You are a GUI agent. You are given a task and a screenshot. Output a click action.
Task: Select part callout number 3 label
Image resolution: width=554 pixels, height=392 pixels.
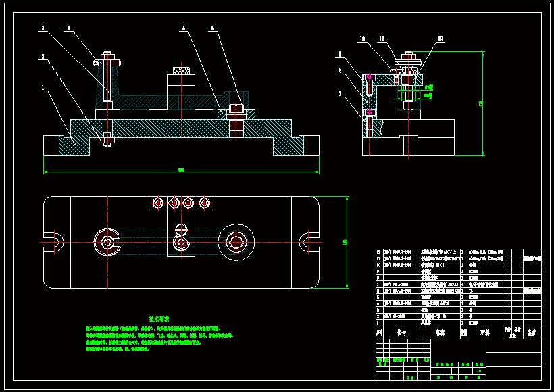click(43, 28)
